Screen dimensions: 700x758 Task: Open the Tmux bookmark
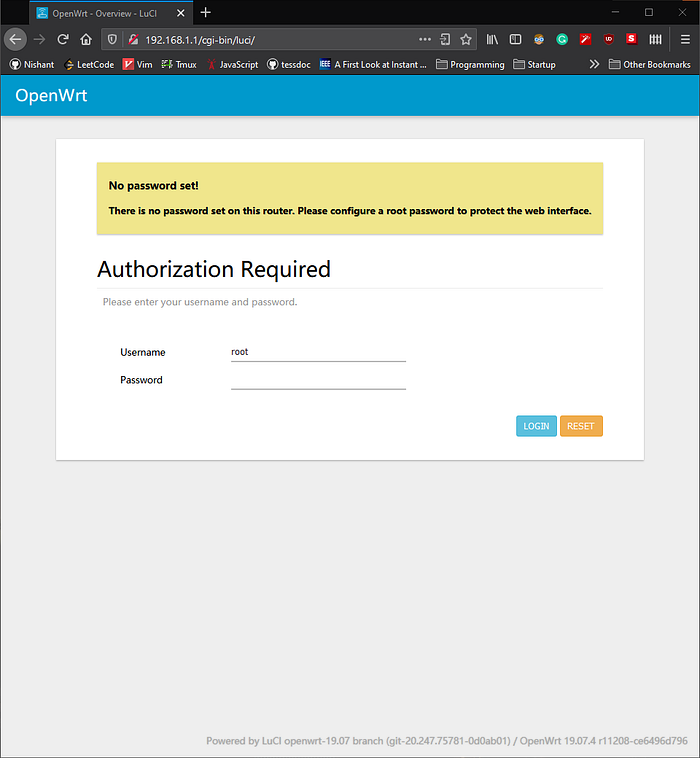pos(179,64)
